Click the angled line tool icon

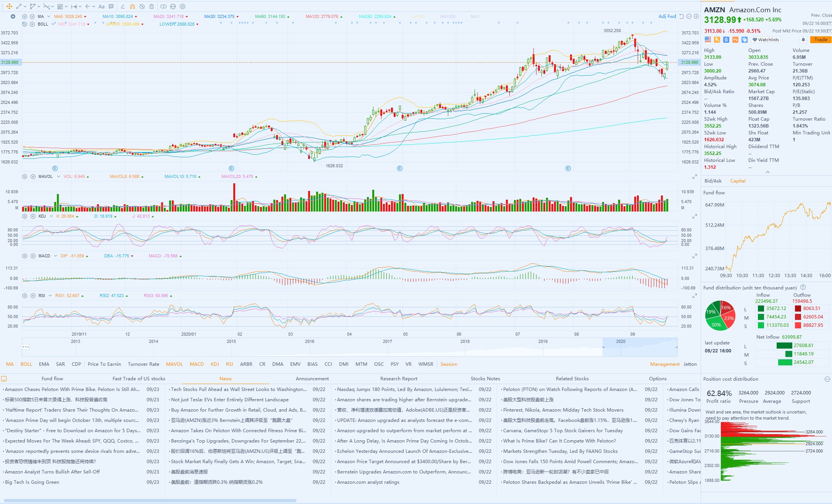[123, 6]
